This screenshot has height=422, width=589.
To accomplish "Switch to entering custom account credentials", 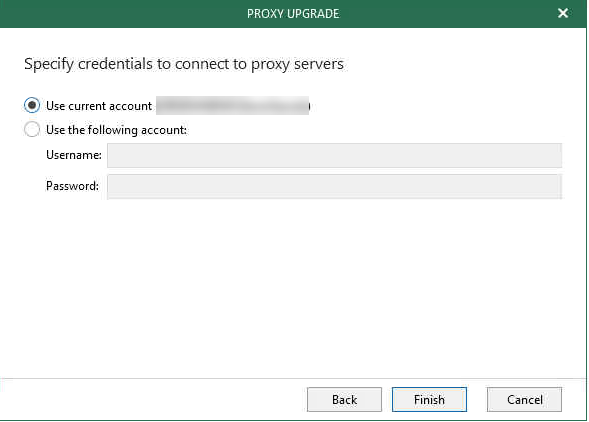I will tap(32, 129).
